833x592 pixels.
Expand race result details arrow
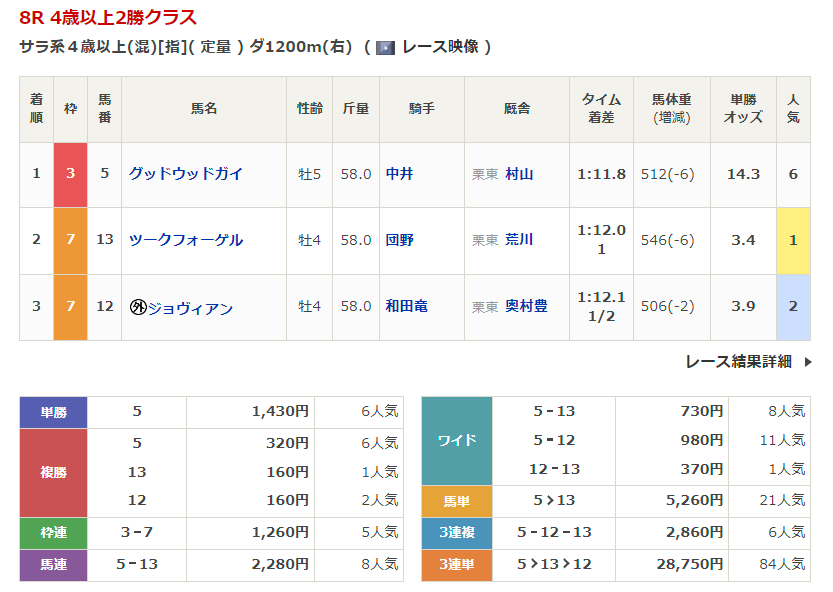click(808, 362)
